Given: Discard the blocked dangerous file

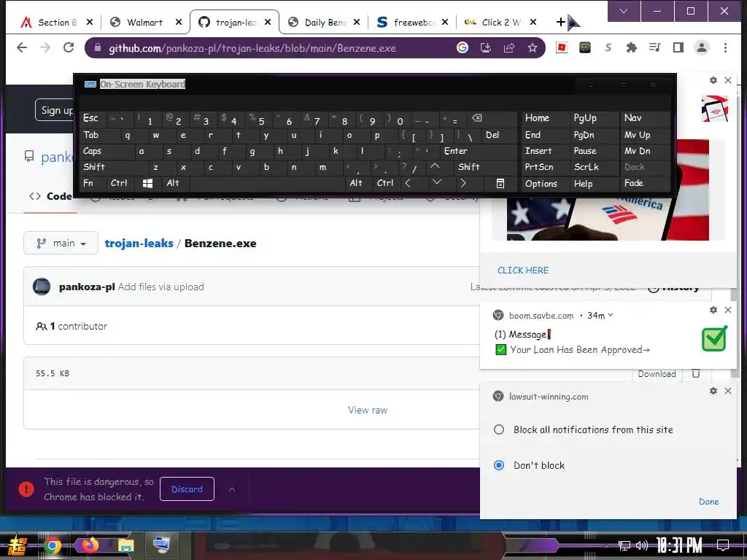Looking at the screenshot, I should coord(187,489).
